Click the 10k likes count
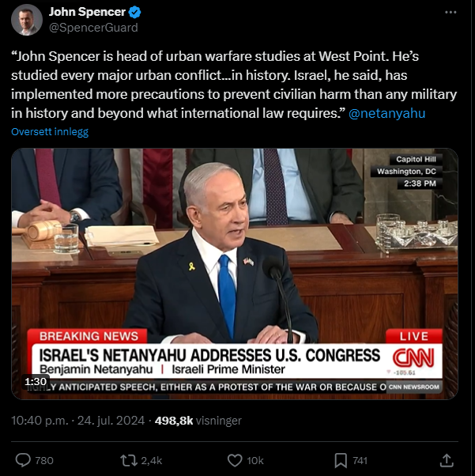 255,461
